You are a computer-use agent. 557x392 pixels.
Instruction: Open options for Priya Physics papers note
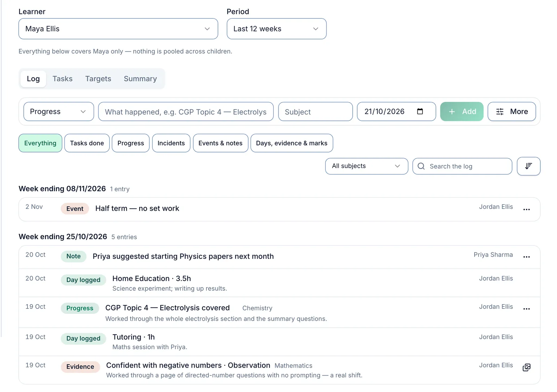526,257
